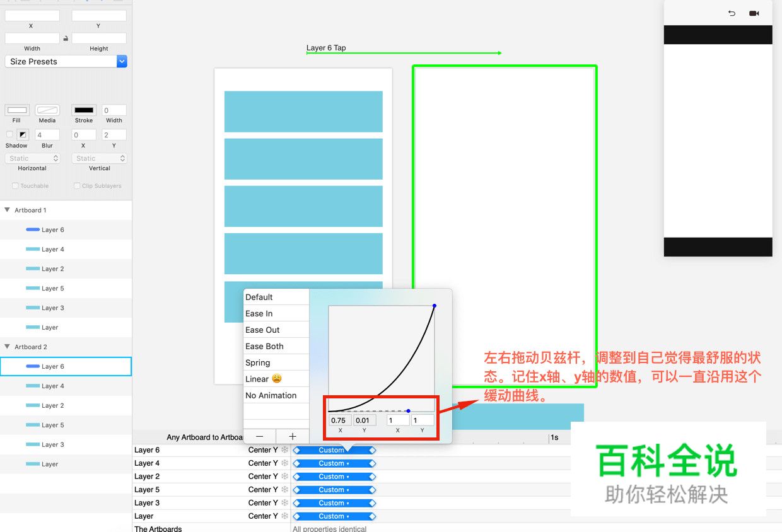Enable the Shadow checkbox
This screenshot has width=782, height=532.
(9, 134)
